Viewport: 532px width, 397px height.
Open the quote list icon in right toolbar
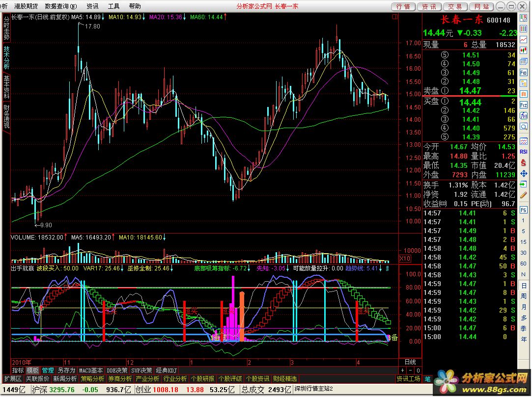coord(524,18)
